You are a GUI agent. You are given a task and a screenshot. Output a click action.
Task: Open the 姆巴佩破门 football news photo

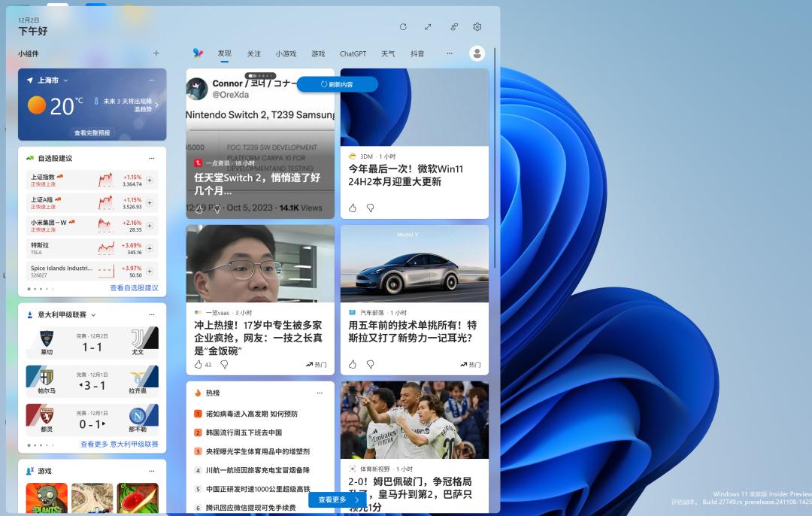pos(415,420)
